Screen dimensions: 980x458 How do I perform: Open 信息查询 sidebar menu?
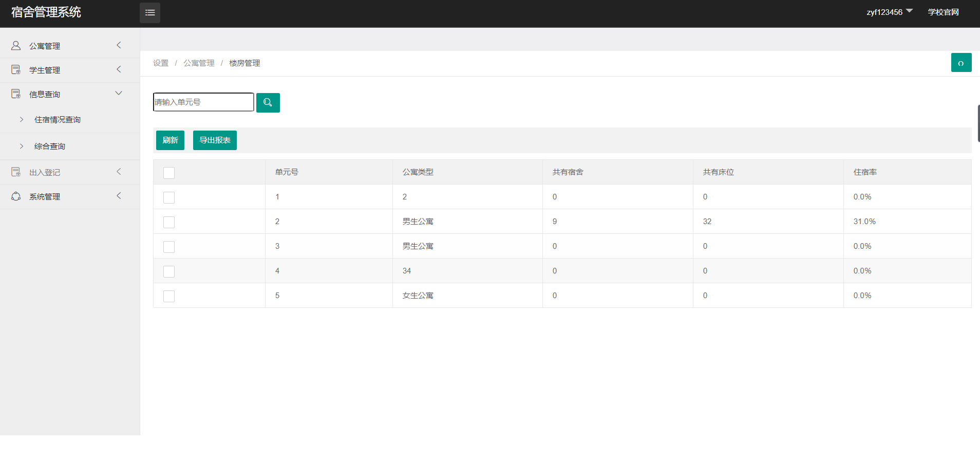[70, 94]
